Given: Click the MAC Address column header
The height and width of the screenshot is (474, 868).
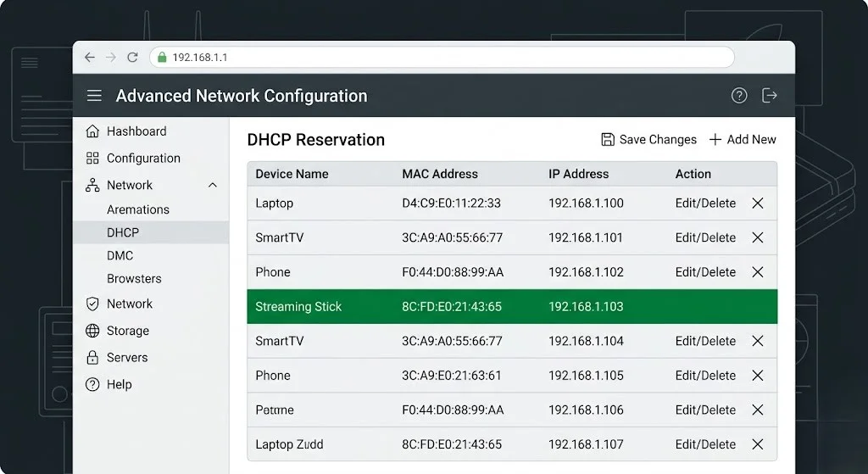Looking at the screenshot, I should (440, 174).
